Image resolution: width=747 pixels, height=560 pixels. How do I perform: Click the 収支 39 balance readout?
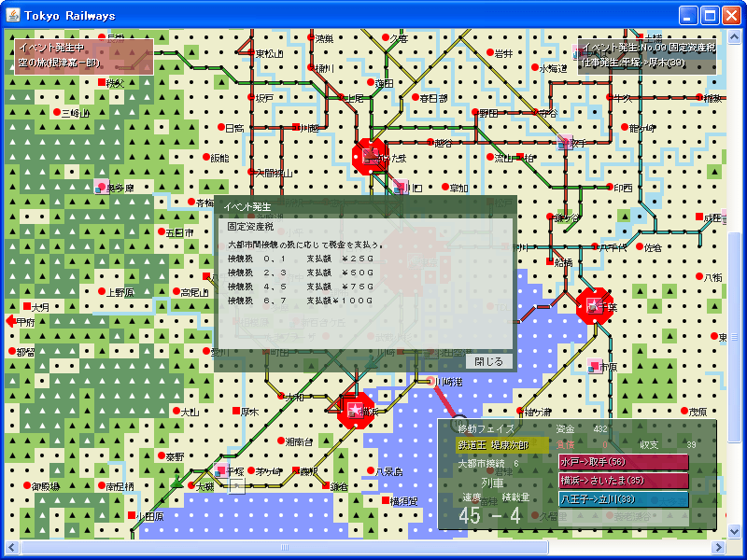click(668, 445)
